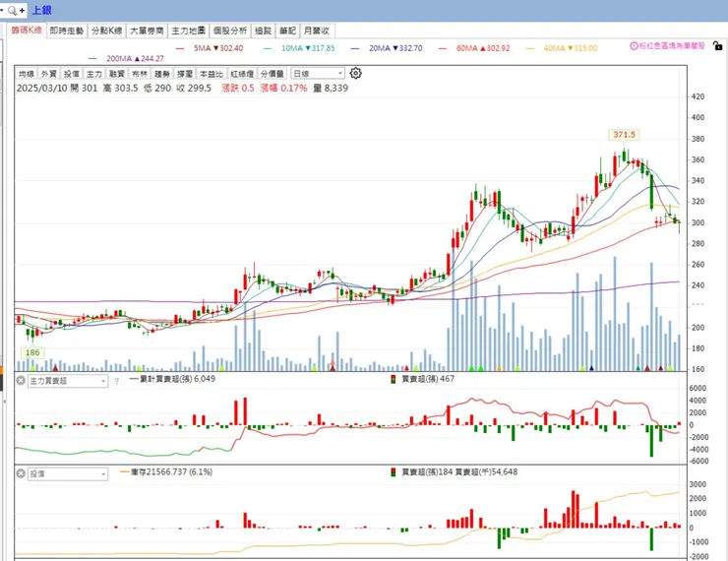Viewport: 728px width, 561px height.
Task: Click the 200MA legend color line
Action: (92, 58)
